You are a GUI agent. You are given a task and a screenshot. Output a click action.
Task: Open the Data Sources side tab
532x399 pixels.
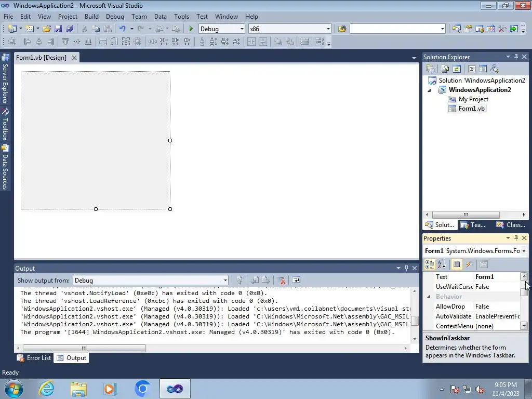[x=5, y=167]
